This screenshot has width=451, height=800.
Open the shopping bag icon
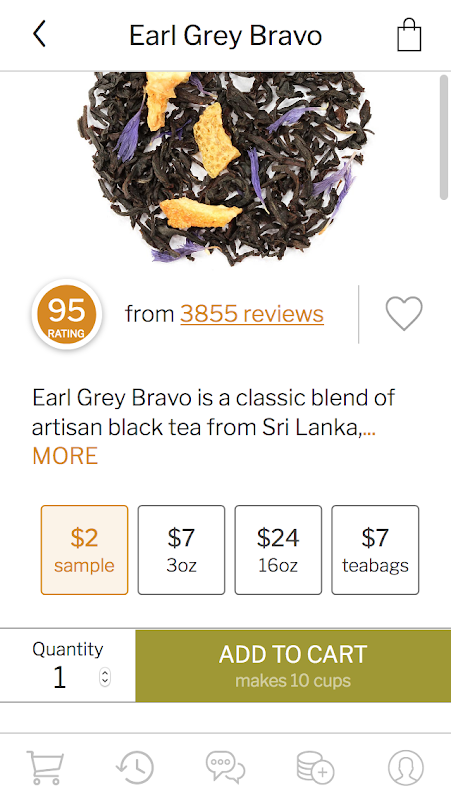[409, 35]
